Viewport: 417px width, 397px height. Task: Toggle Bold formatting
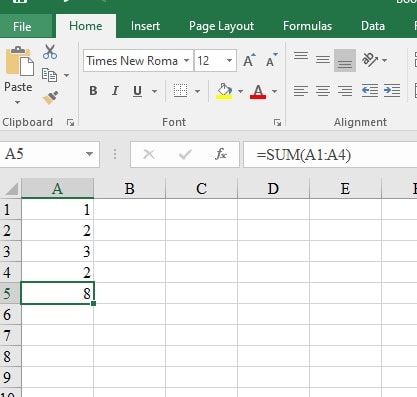click(x=93, y=91)
